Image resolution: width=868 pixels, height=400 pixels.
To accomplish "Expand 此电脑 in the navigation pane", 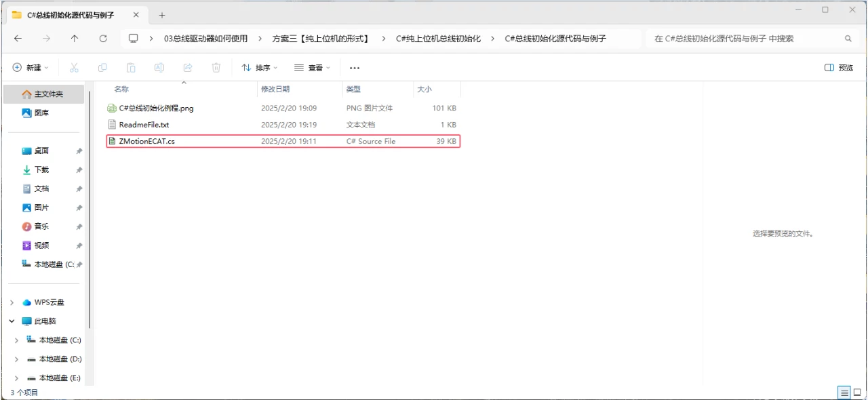I will pyautogui.click(x=11, y=321).
